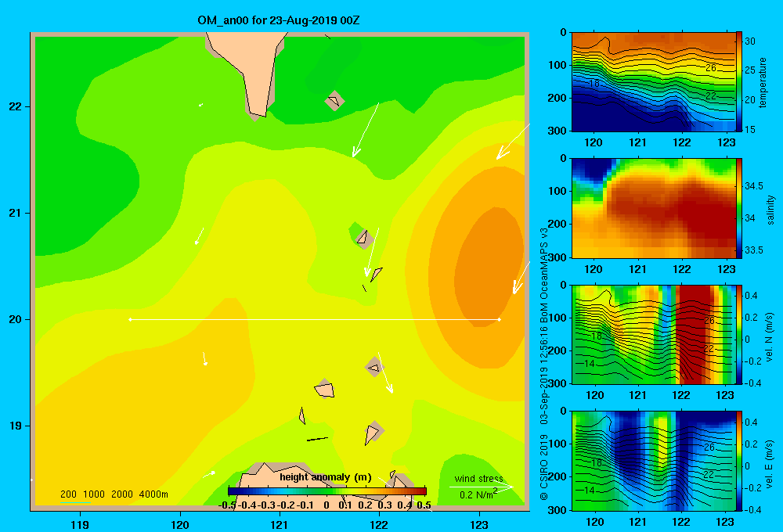Click the '14' contour label in vel. N panel
Screen dimensions: 783x532
590,363
